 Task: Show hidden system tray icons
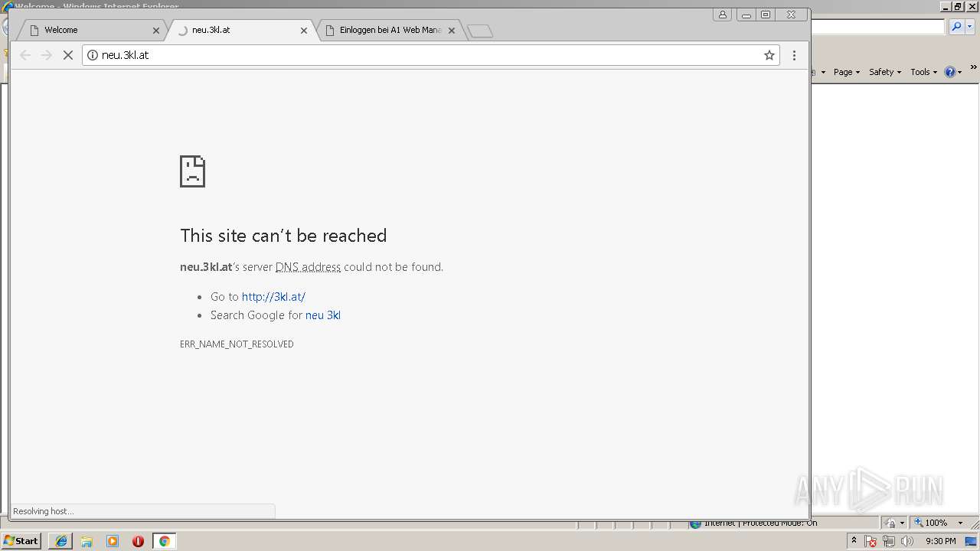point(854,541)
